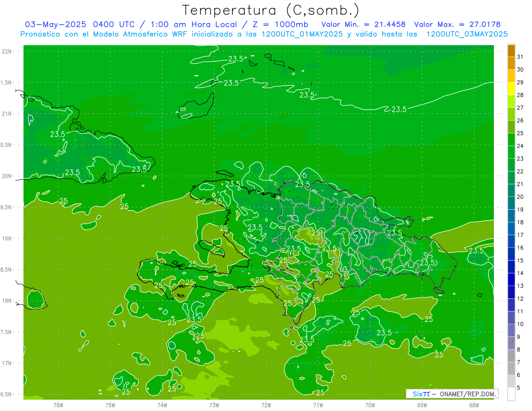Screen dimensions: 532x411
Task: Click the "76W" longitude axis label
Action: tap(58, 405)
